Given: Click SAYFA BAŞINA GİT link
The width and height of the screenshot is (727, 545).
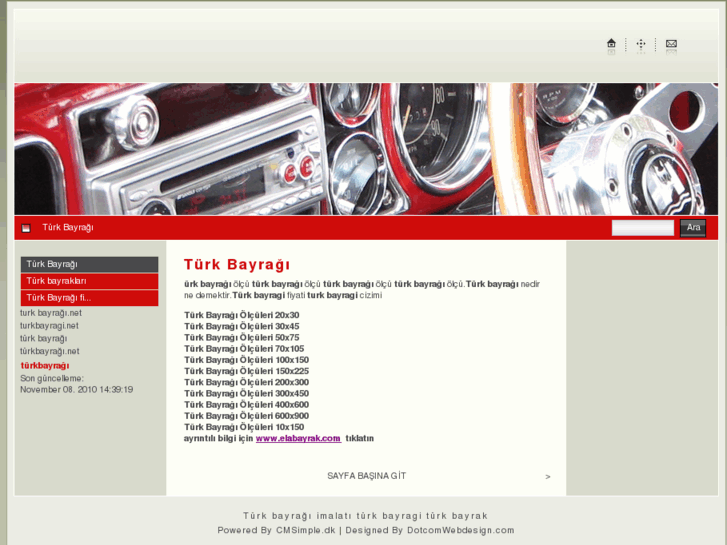Looking at the screenshot, I should point(366,476).
